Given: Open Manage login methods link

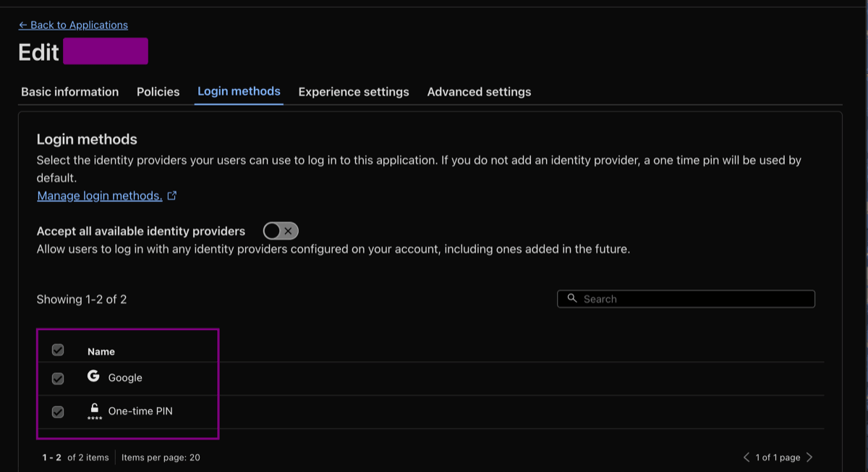Looking at the screenshot, I should click(100, 196).
